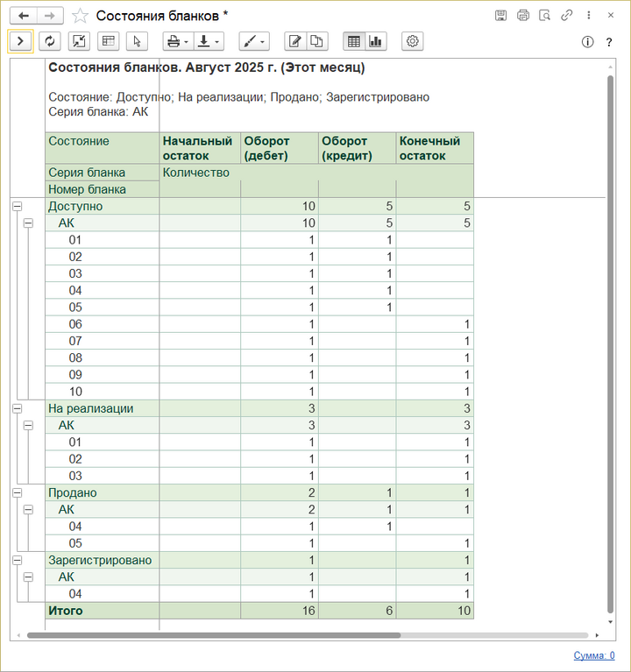Toggle the table view mode button

[x=354, y=41]
